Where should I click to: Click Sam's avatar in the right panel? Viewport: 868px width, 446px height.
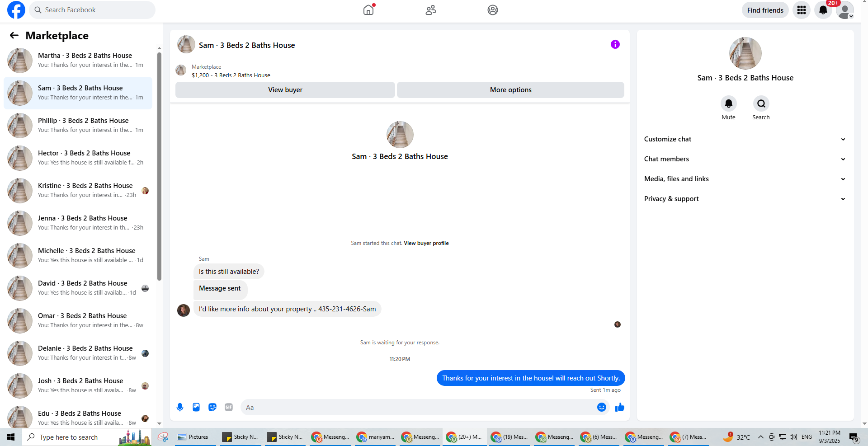click(745, 53)
